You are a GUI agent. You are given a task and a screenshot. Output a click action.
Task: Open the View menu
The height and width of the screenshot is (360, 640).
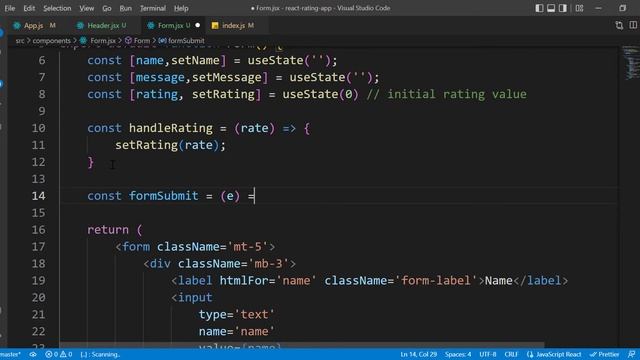[87, 8]
